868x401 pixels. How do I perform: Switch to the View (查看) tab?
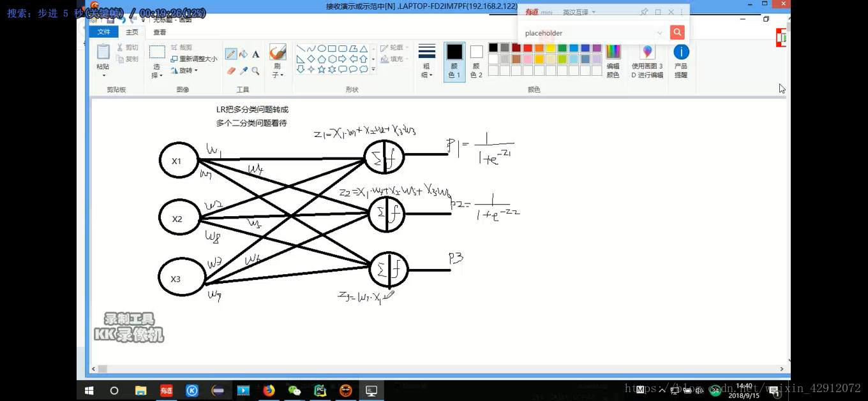(x=160, y=32)
